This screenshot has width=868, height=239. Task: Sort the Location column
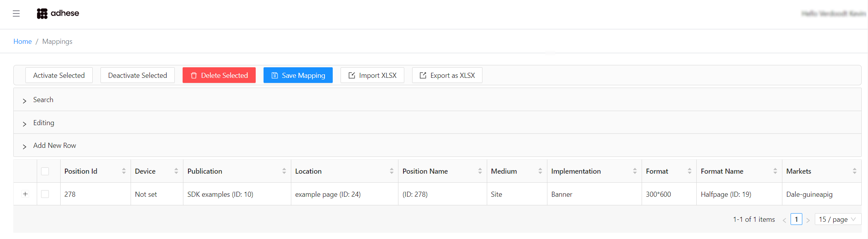391,171
